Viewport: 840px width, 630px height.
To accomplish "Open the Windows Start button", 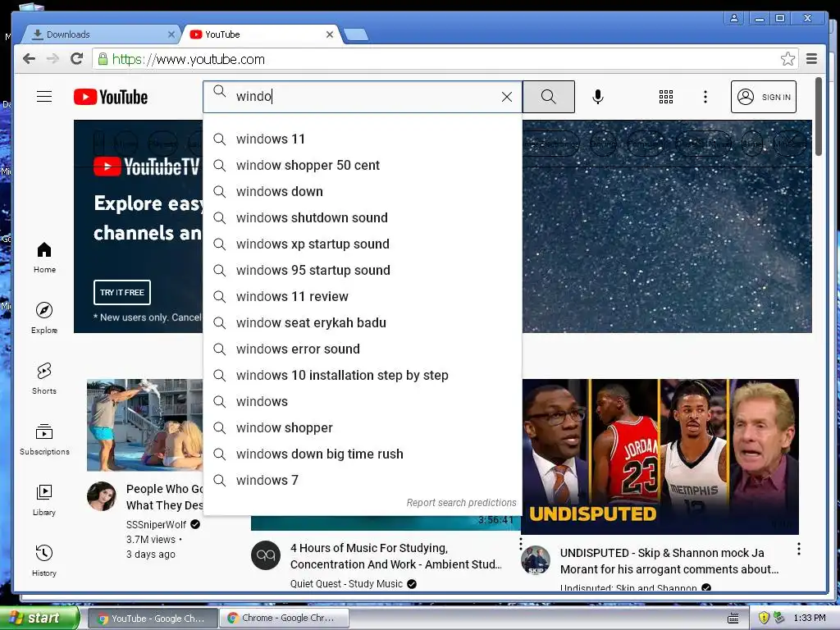I will click(39, 619).
